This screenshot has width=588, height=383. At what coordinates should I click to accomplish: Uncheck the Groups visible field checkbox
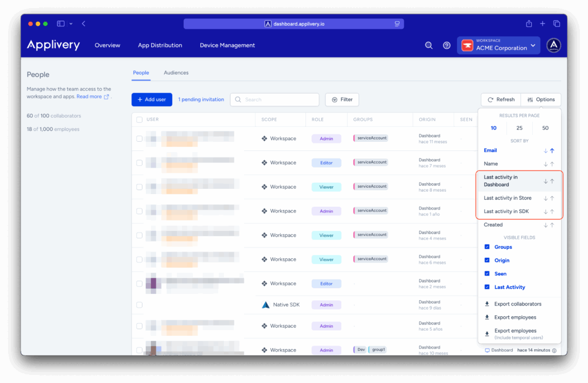(488, 247)
